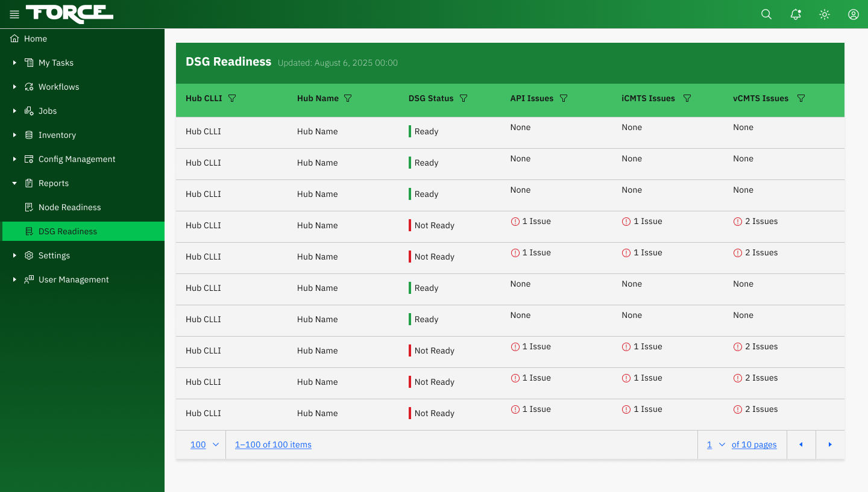Image resolution: width=868 pixels, height=492 pixels.
Task: Filter the vCMTS Issues column
Action: 800,98
